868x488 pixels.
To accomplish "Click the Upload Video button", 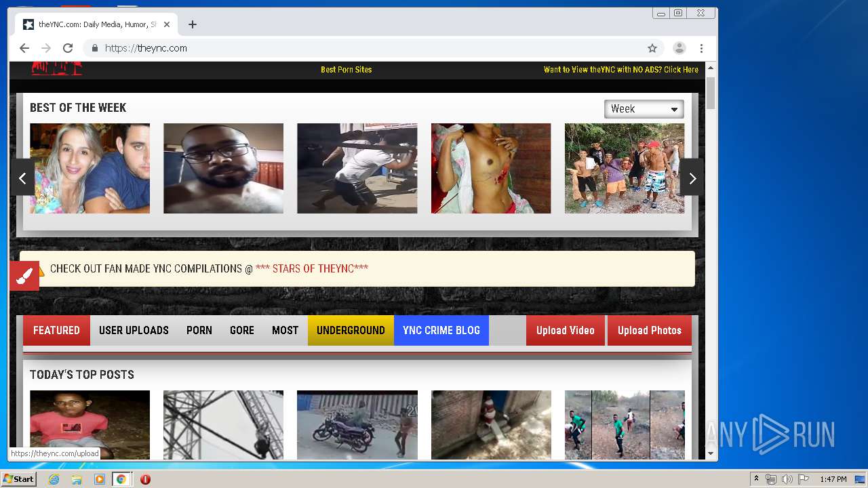I will pos(566,331).
